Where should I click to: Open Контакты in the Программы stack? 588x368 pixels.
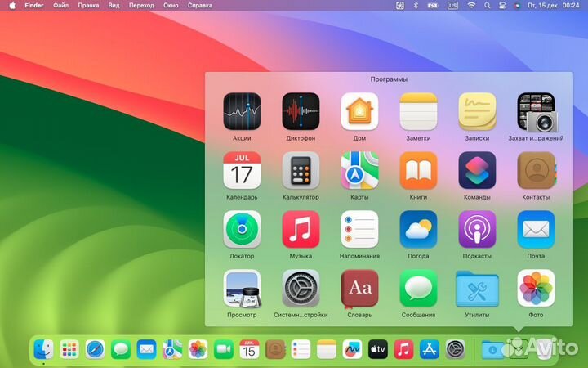click(x=537, y=170)
